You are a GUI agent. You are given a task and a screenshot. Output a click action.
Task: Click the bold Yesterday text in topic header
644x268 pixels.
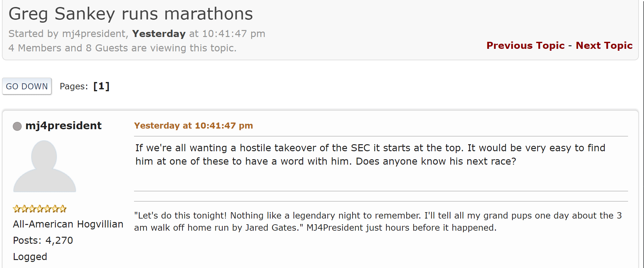[159, 33]
